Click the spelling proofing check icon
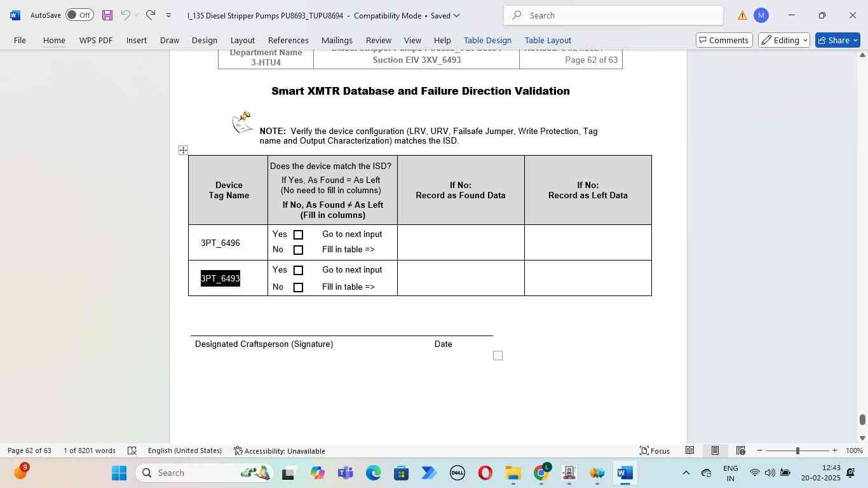The width and height of the screenshot is (868, 488). (132, 451)
